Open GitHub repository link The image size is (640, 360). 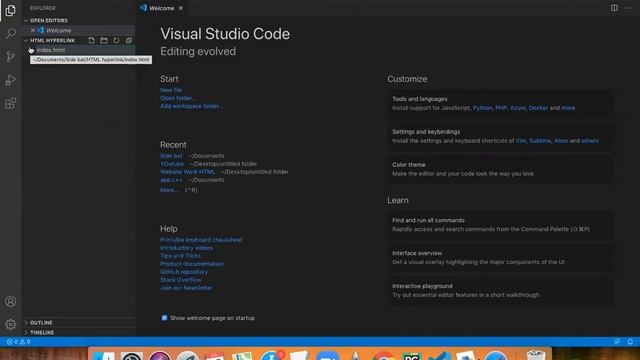(x=184, y=272)
